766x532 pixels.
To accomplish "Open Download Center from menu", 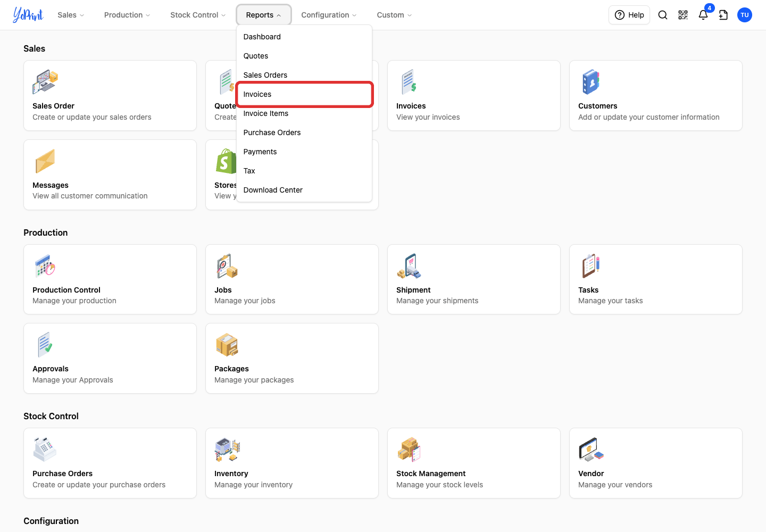I will coord(304,190).
